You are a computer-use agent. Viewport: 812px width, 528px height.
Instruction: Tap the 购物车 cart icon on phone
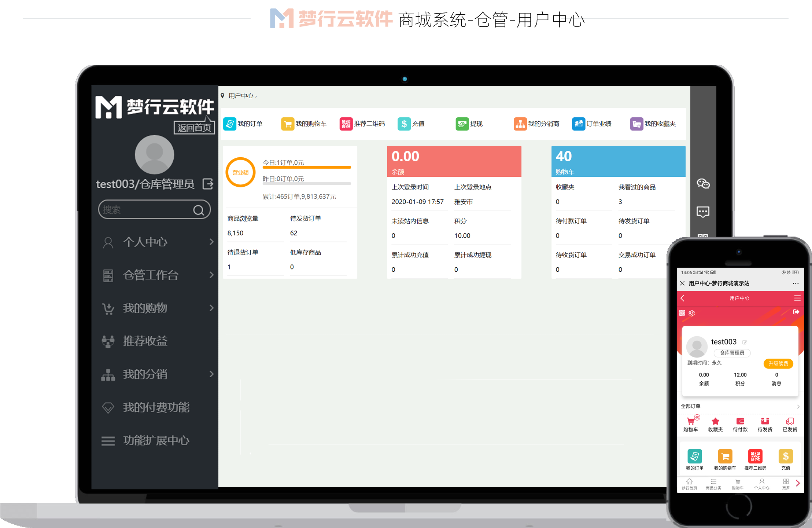pos(691,421)
